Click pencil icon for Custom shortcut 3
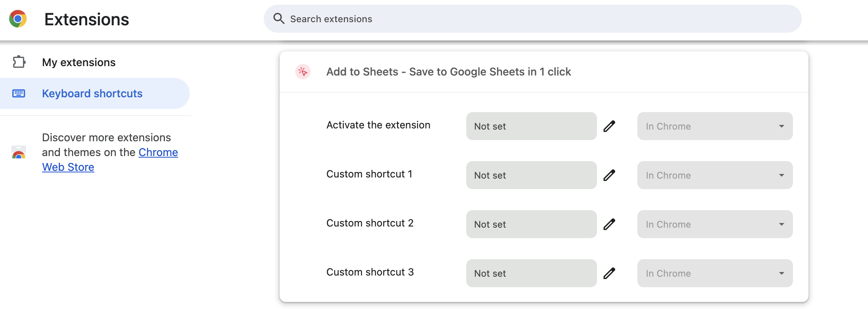The height and width of the screenshot is (309, 868). [609, 273]
